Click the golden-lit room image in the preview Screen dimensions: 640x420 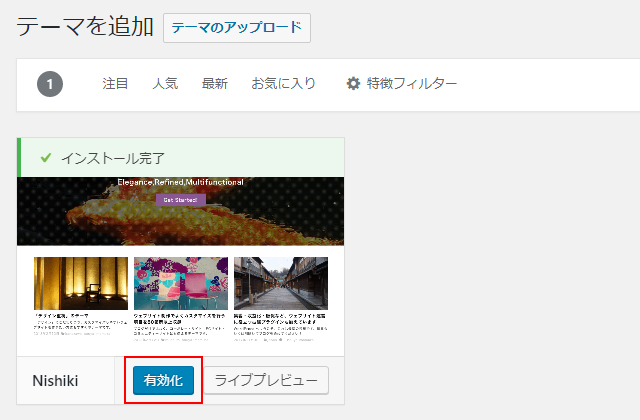click(81, 283)
